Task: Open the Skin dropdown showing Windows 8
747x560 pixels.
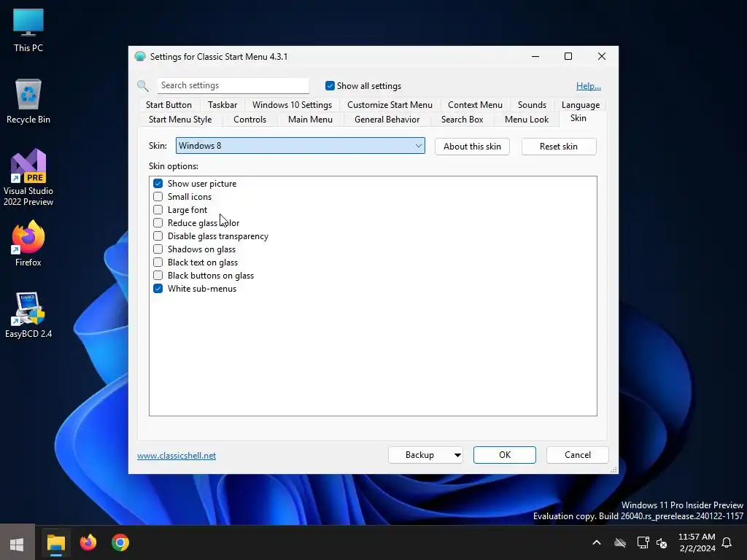Action: pyautogui.click(x=300, y=146)
